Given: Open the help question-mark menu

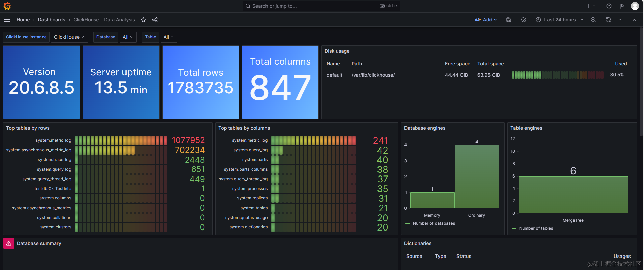Looking at the screenshot, I should pyautogui.click(x=609, y=6).
